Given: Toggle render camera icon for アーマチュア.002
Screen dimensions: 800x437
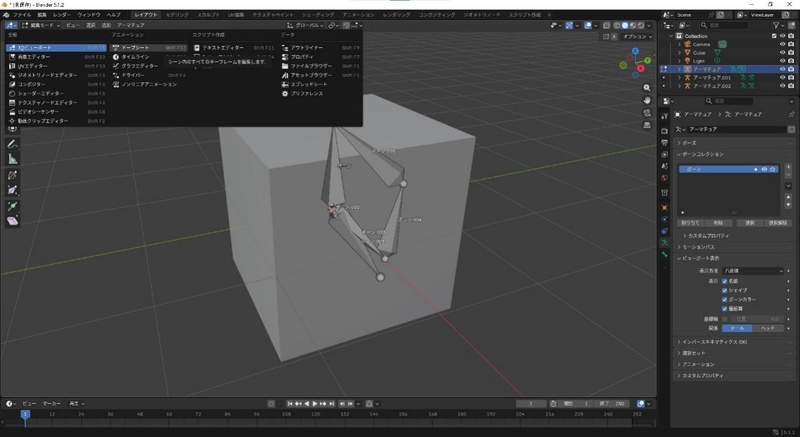Looking at the screenshot, I should [791, 86].
